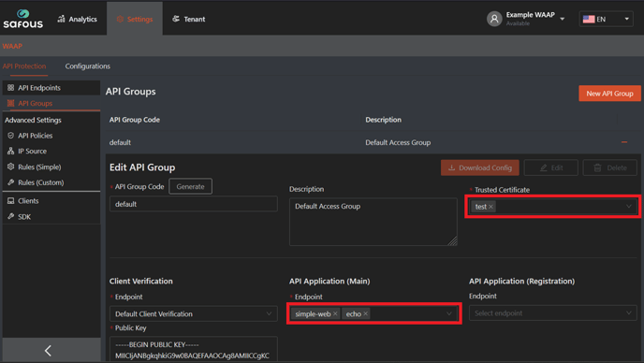
Task: Expand the Example WAAP account menu
Action: 563,19
